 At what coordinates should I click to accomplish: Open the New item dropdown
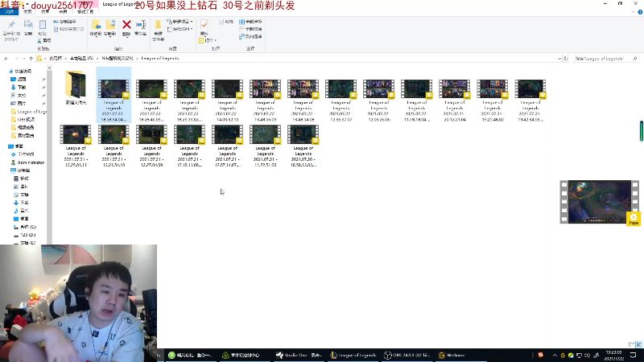180,22
